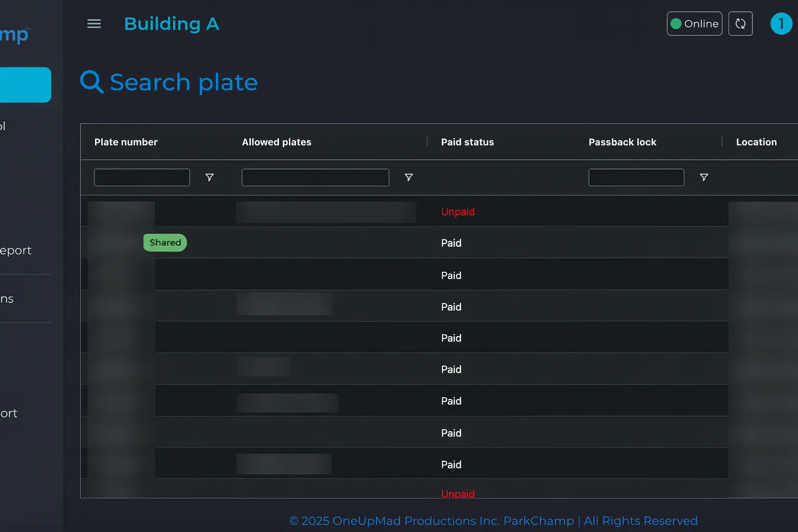Screen dimensions: 798x532
Task: Click the Search plate magnifier icon
Action: [x=92, y=82]
